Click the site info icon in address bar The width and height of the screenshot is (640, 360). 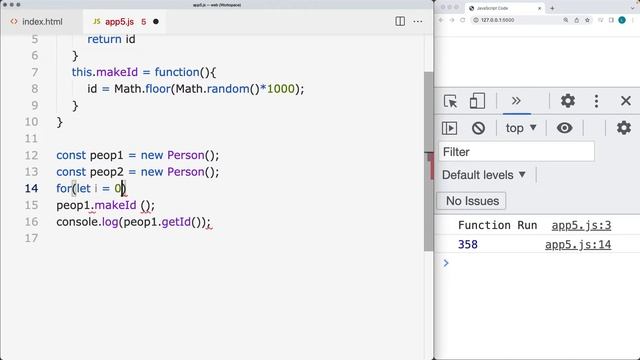point(476,20)
